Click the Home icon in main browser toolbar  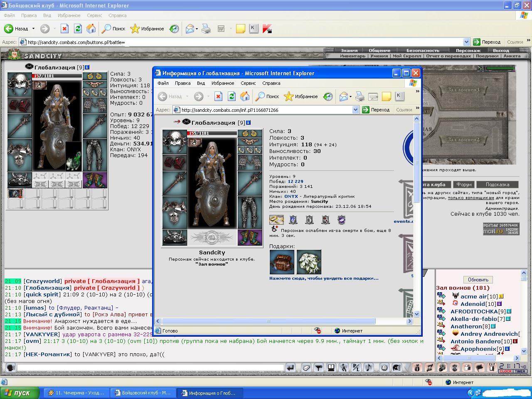91,29
